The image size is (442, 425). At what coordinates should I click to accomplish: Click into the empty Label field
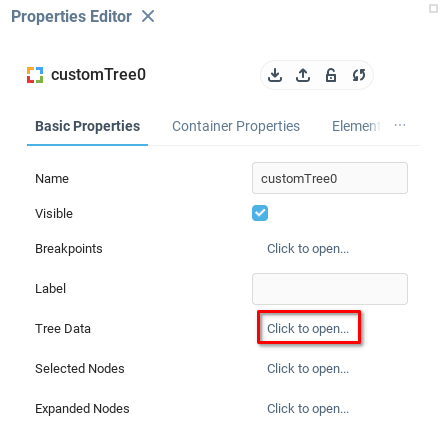pyautogui.click(x=330, y=289)
